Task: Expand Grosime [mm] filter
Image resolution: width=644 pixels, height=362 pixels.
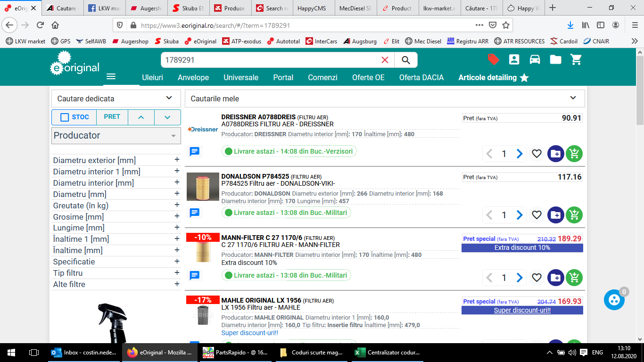Action: (116, 217)
